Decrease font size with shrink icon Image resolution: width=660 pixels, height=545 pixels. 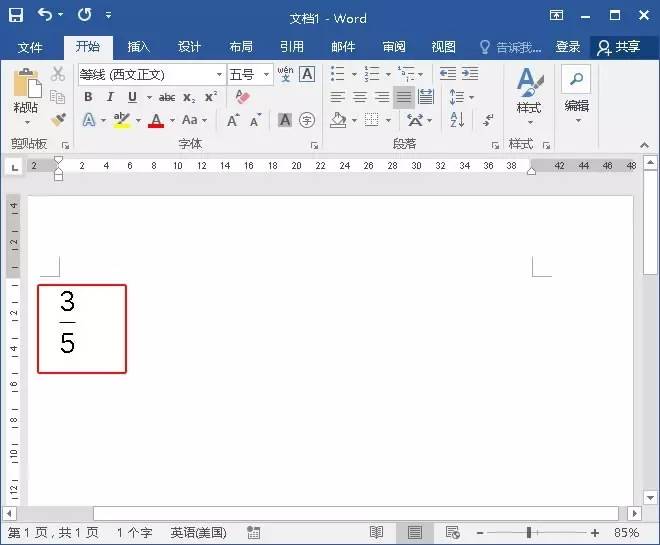(255, 120)
